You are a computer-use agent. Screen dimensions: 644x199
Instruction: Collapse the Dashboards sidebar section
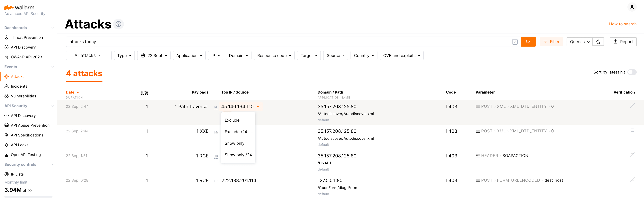pyautogui.click(x=52, y=28)
